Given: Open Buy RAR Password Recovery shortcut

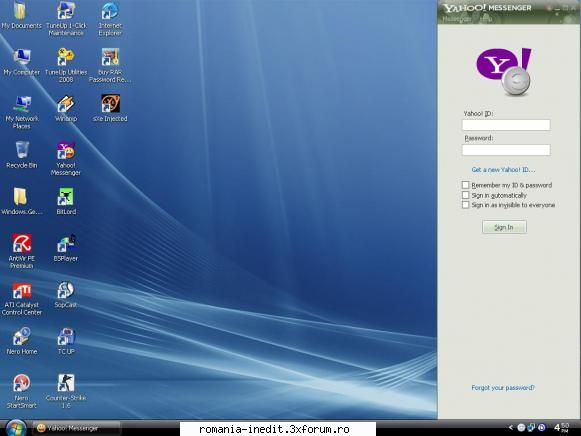Looking at the screenshot, I should coord(110,65).
